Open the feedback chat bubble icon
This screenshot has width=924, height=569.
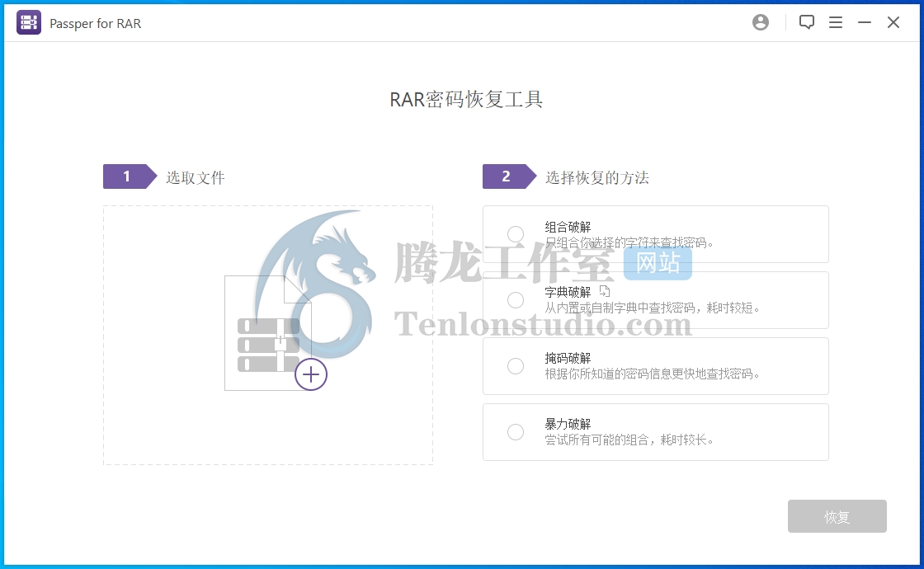806,22
